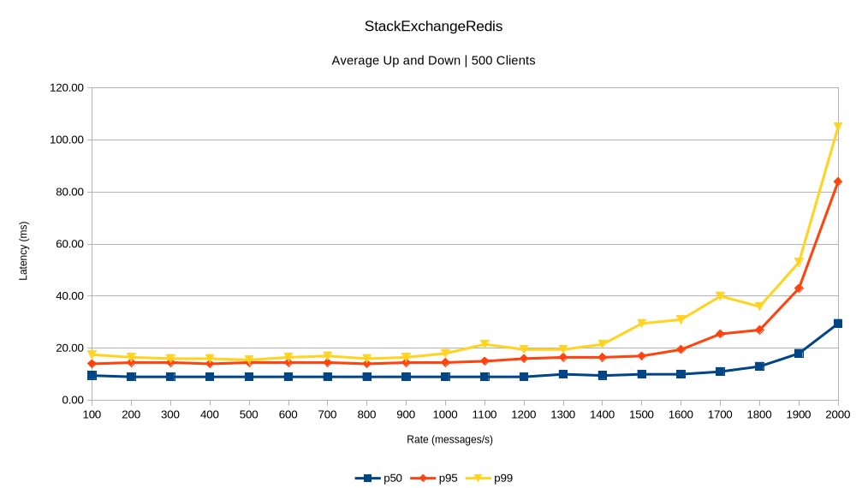Click the y-axis value 40.00
868x488 pixels.
(x=69, y=295)
